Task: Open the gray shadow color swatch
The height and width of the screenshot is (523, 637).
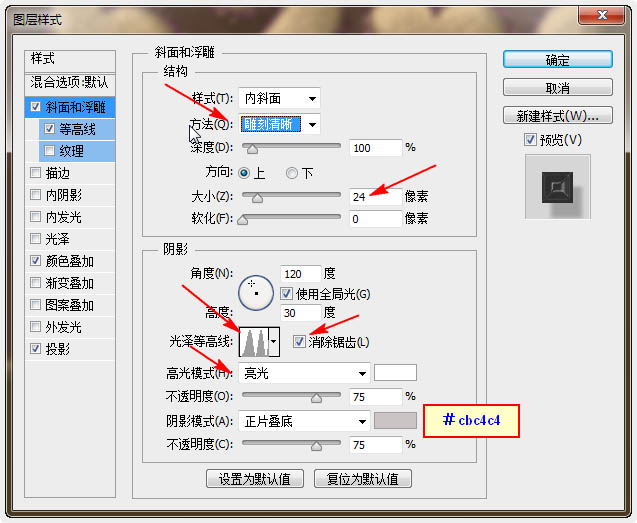Action: point(395,421)
